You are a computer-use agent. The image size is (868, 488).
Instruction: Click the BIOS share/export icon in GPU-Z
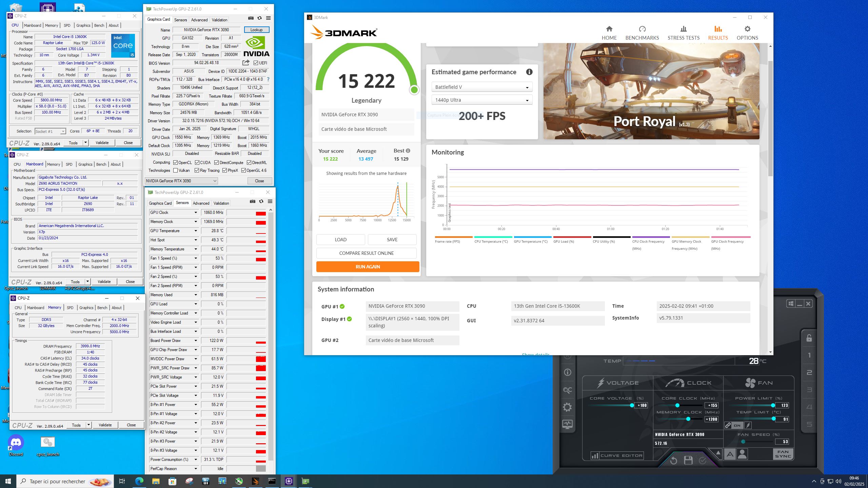click(246, 63)
